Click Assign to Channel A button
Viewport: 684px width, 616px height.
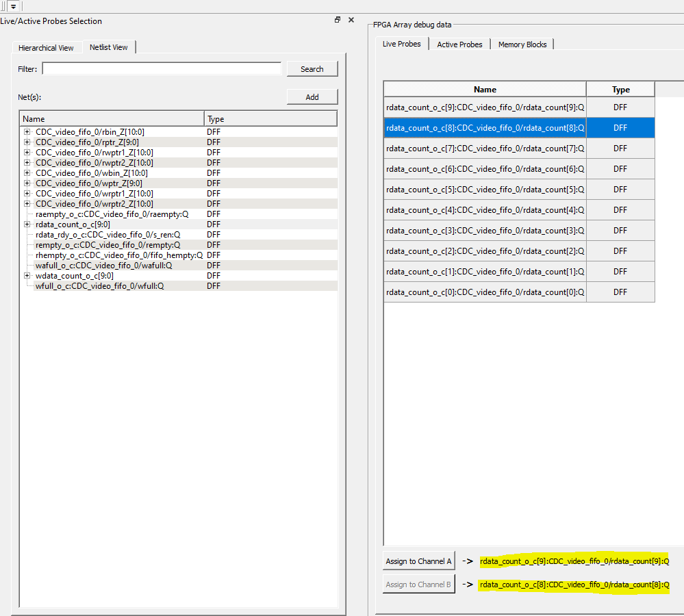[418, 561]
